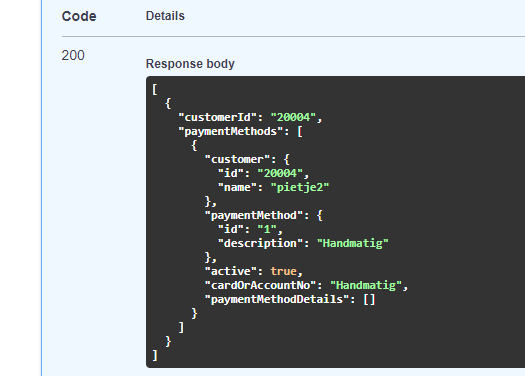This screenshot has width=525, height=376.
Task: Click the empty paymentMethodDetails array brackets
Action: (369, 299)
